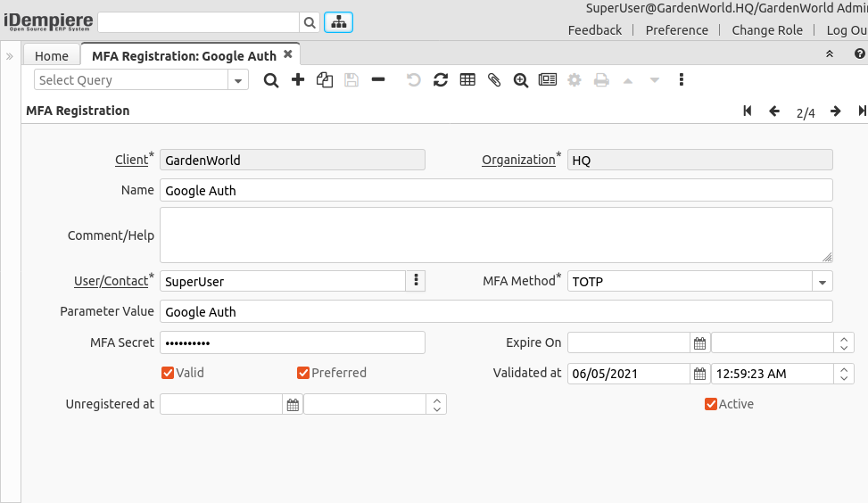Click the Delete Record minus icon
The width and height of the screenshot is (868, 503).
tap(378, 80)
